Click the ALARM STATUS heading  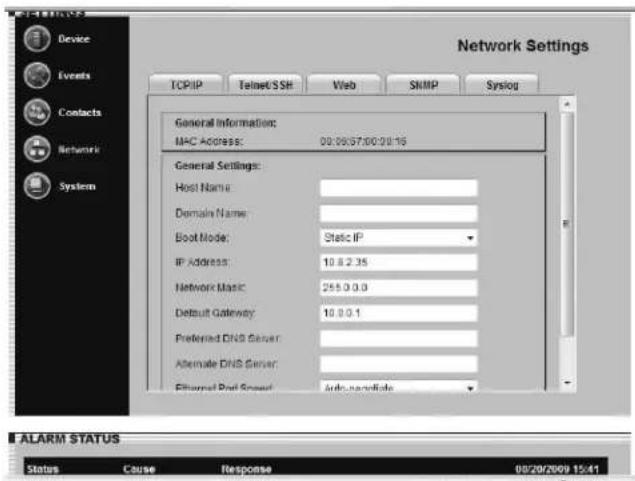(70, 439)
